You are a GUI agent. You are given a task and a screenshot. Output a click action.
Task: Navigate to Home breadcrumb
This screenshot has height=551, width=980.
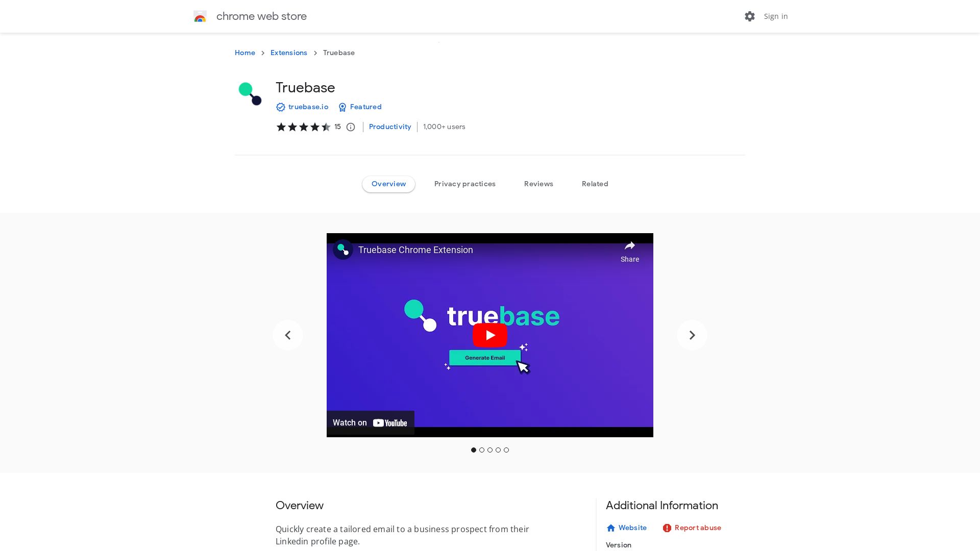click(x=245, y=53)
